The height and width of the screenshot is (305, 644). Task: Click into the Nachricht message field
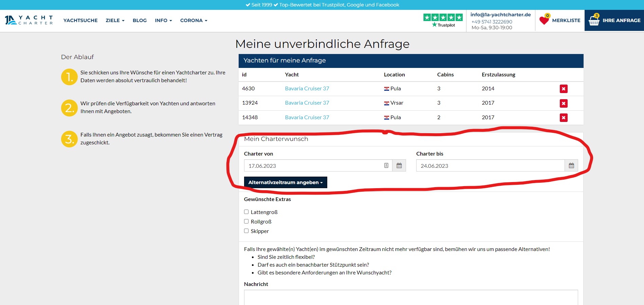click(x=411, y=297)
